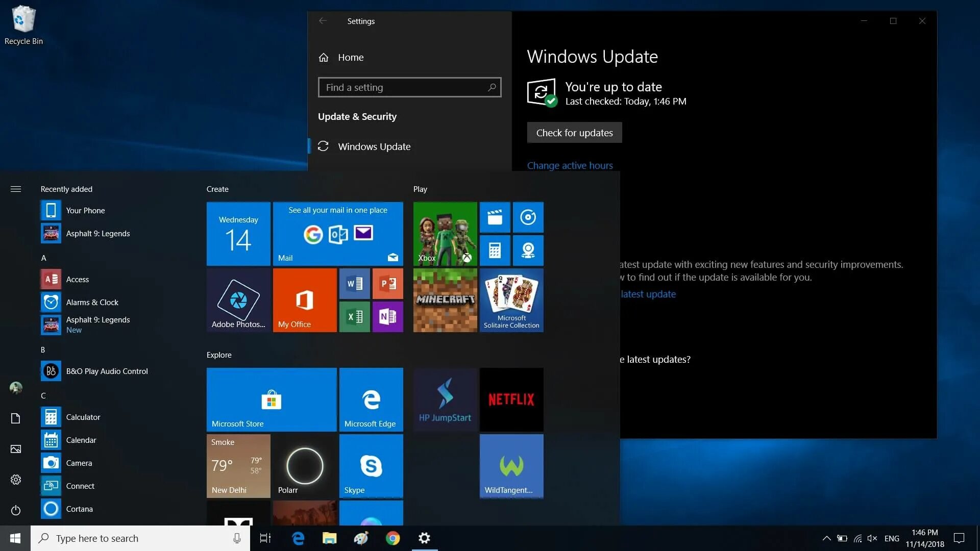The image size is (980, 551).
Task: Click the Check for updates button
Action: (x=574, y=133)
